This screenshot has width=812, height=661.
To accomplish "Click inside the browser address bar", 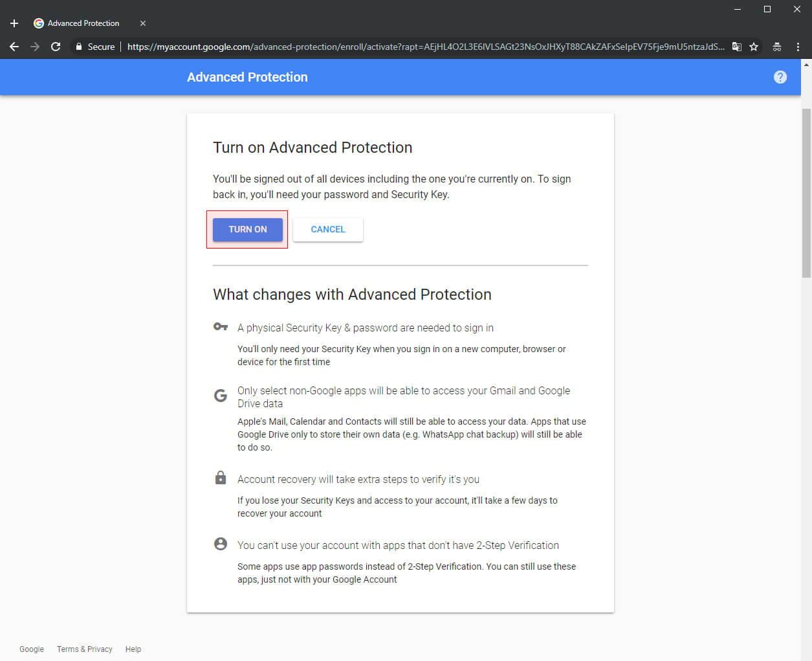I will (x=388, y=47).
